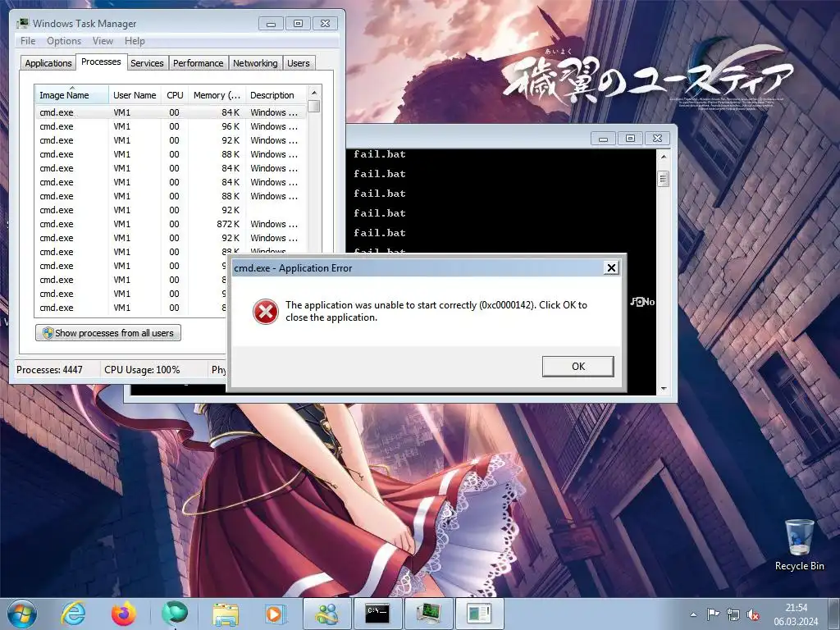Screen dimensions: 840x630
Task: Click the command prompt scrollbar down arrow
Action: tap(664, 389)
